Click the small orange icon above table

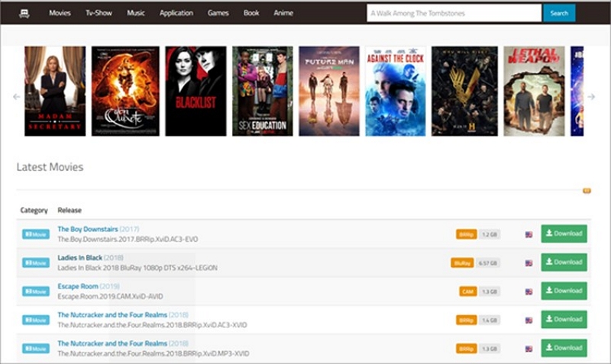pos(587,191)
